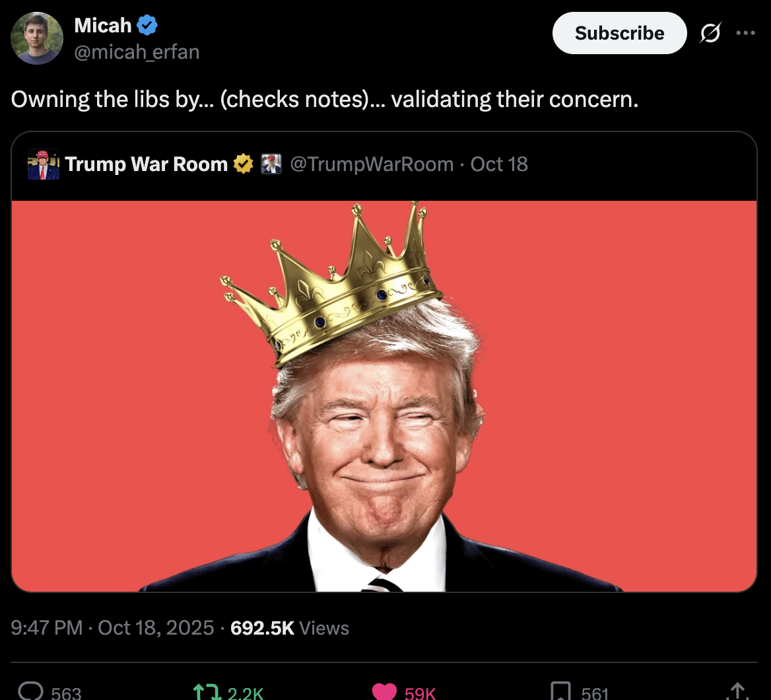The width and height of the screenshot is (771, 700).
Task: Click the blue verified badge next to Micah
Action: click(147, 26)
